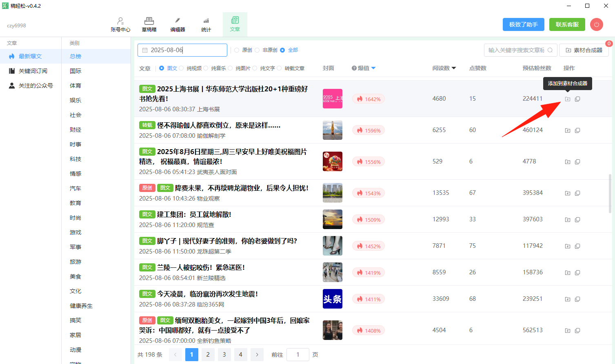Select the 科技 category

pyautogui.click(x=75, y=159)
